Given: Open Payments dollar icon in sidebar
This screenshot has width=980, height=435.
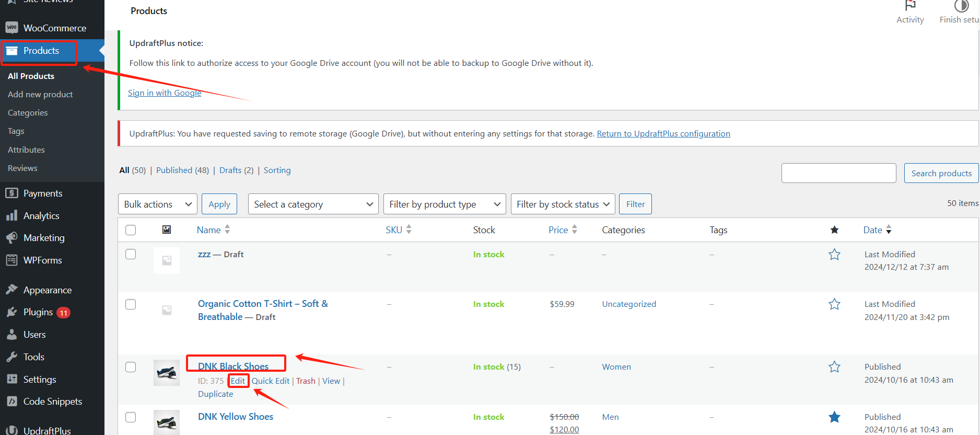Looking at the screenshot, I should (x=11, y=193).
